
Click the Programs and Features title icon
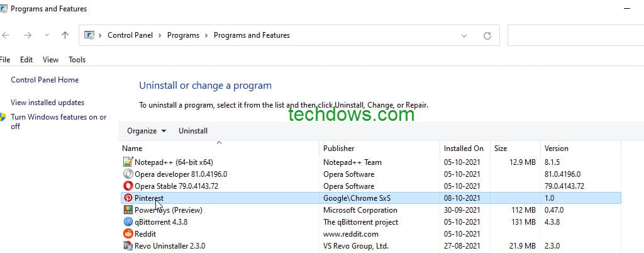coord(3,9)
